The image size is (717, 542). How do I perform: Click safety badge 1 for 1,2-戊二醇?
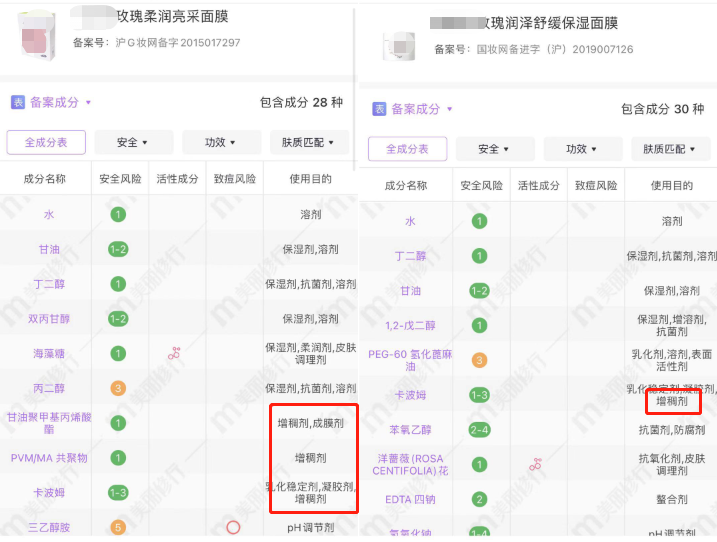479,325
